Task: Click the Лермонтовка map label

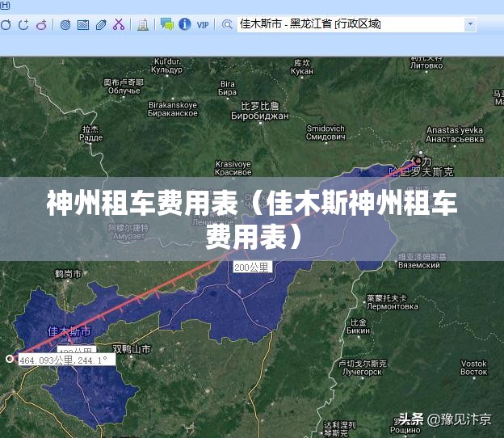Action: 393,306
